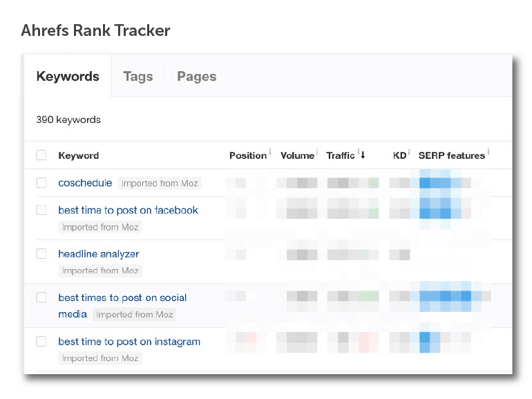Click Imported from Moz tag under headline analyzer
532x399 pixels.
[x=100, y=271]
